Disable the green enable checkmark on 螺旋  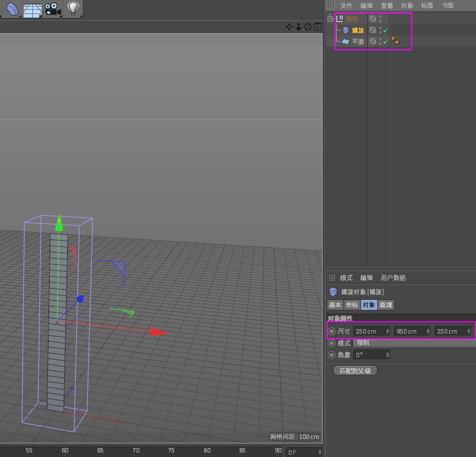pyautogui.click(x=385, y=30)
